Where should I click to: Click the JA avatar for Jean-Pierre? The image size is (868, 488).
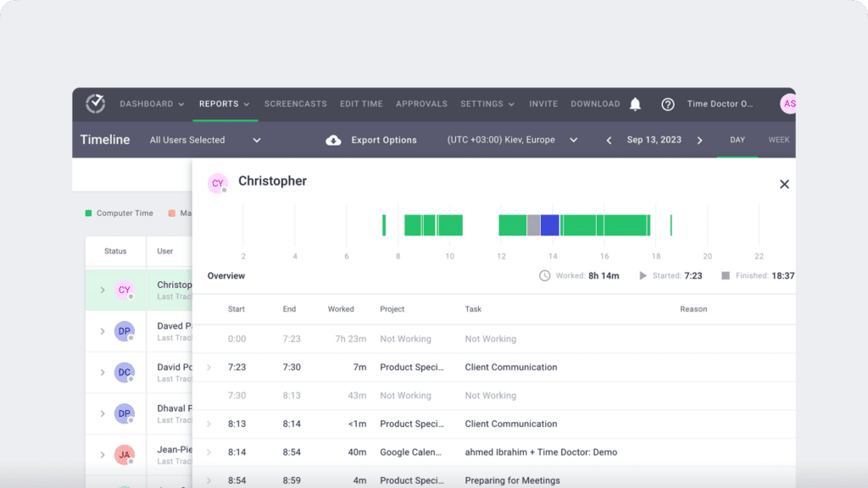(x=124, y=454)
